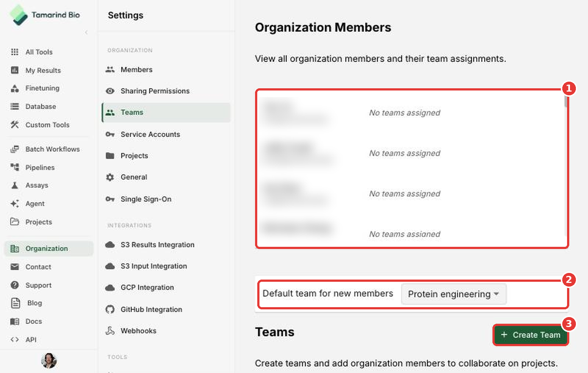Open the default team dropdown

[x=453, y=294]
